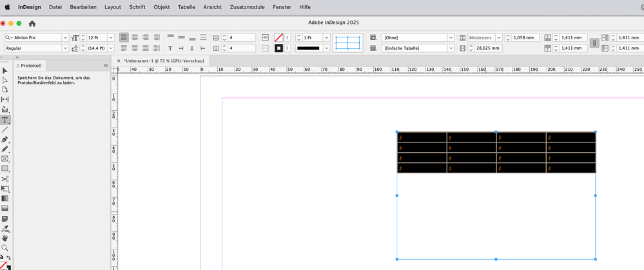
Task: Pick the Scissors tool
Action: (x=5, y=178)
